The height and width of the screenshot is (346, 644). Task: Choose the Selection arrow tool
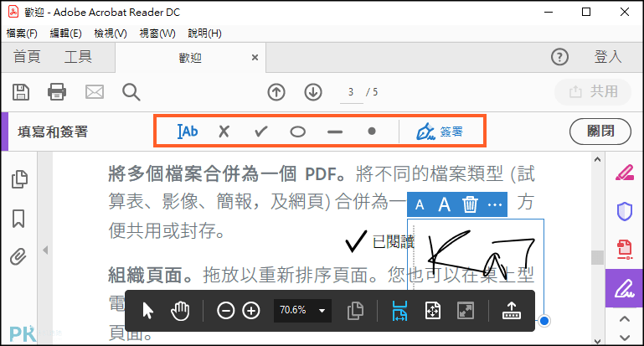click(x=147, y=311)
